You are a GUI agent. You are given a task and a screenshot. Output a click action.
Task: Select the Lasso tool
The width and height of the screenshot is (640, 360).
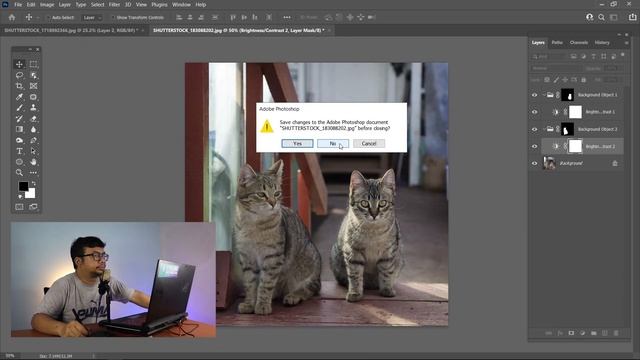coord(19,75)
